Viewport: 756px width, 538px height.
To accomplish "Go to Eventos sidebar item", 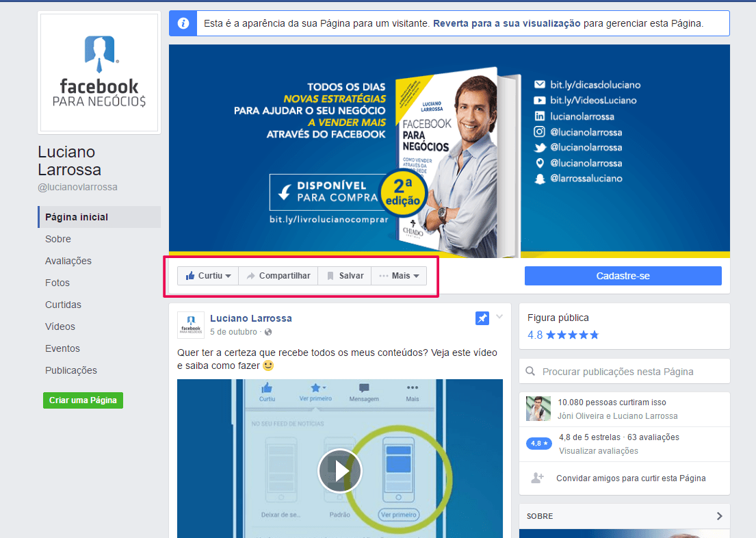I will [x=62, y=348].
